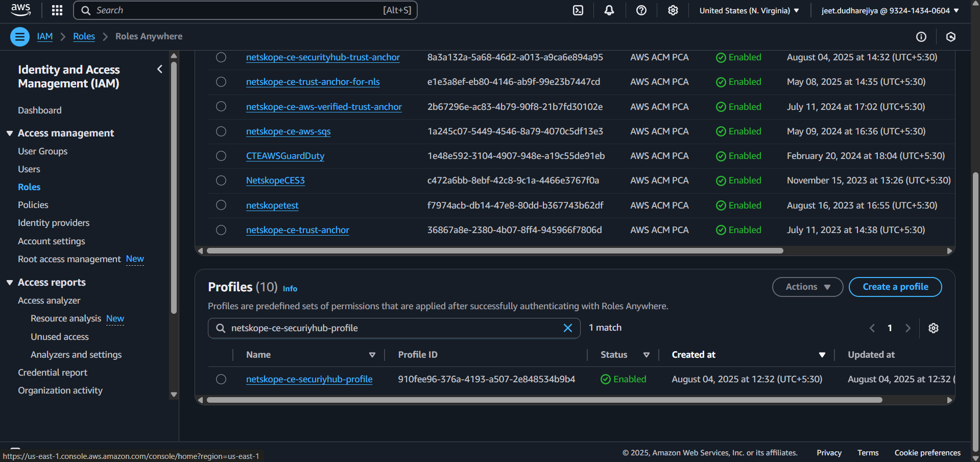Open Unused access in the sidebar

(x=60, y=337)
